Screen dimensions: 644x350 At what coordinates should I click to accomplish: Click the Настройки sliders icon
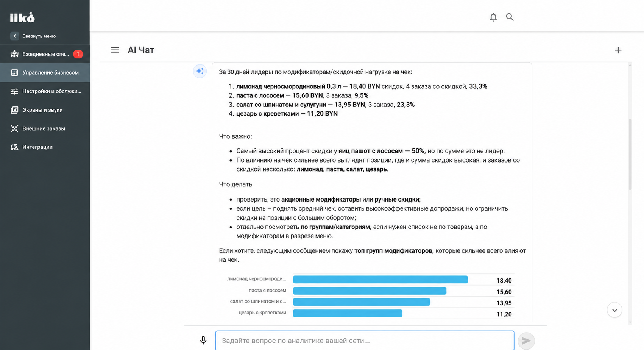(x=14, y=91)
